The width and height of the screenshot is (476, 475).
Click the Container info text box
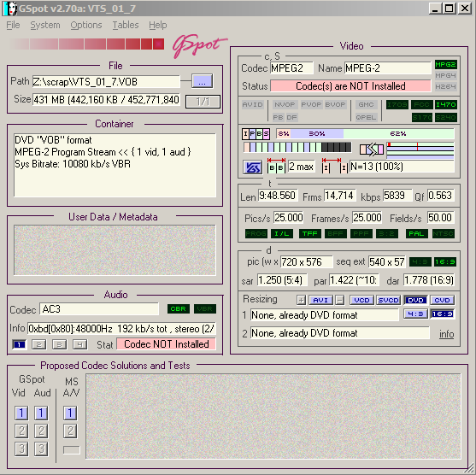(x=115, y=165)
